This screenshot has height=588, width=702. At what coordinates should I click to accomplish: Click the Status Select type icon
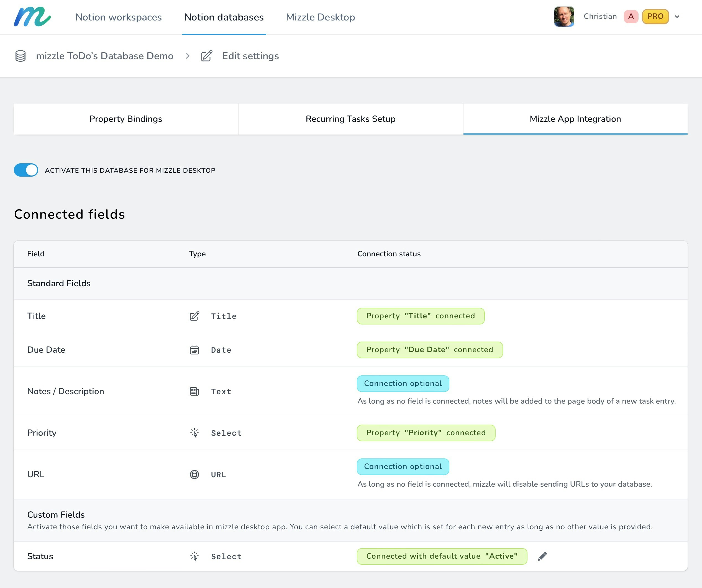pyautogui.click(x=194, y=556)
